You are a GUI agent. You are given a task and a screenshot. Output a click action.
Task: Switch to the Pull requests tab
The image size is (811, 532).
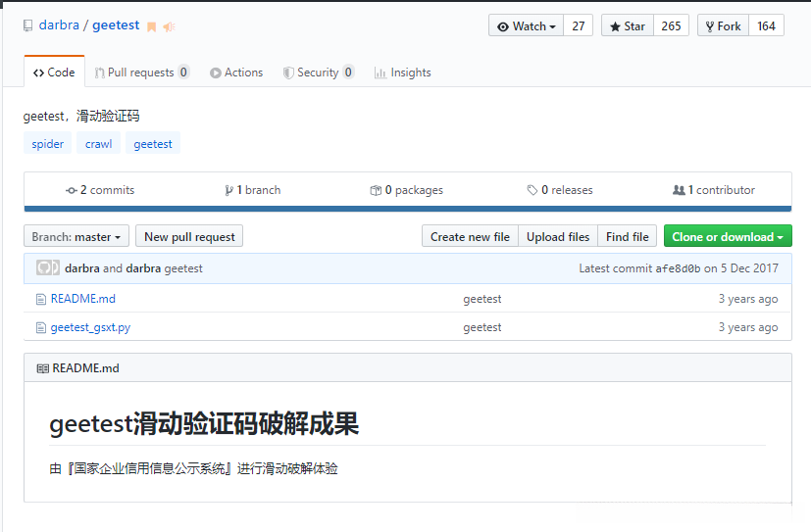click(x=142, y=73)
